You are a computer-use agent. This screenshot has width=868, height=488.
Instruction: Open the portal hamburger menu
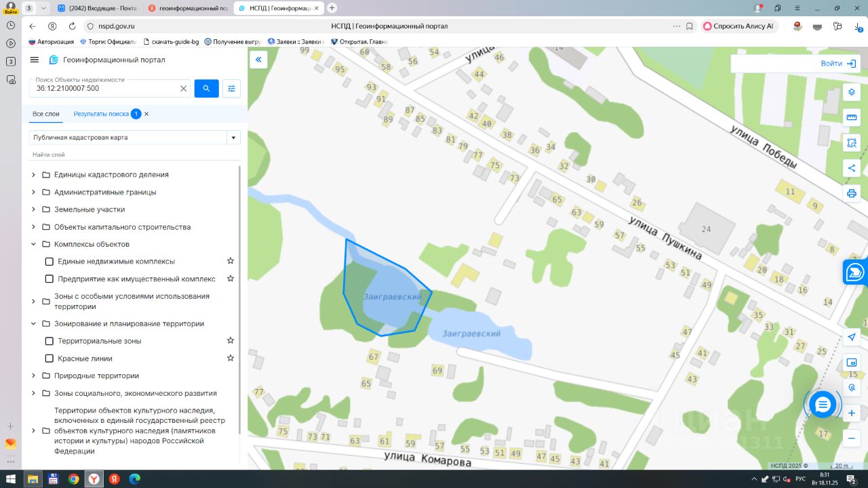(x=35, y=60)
